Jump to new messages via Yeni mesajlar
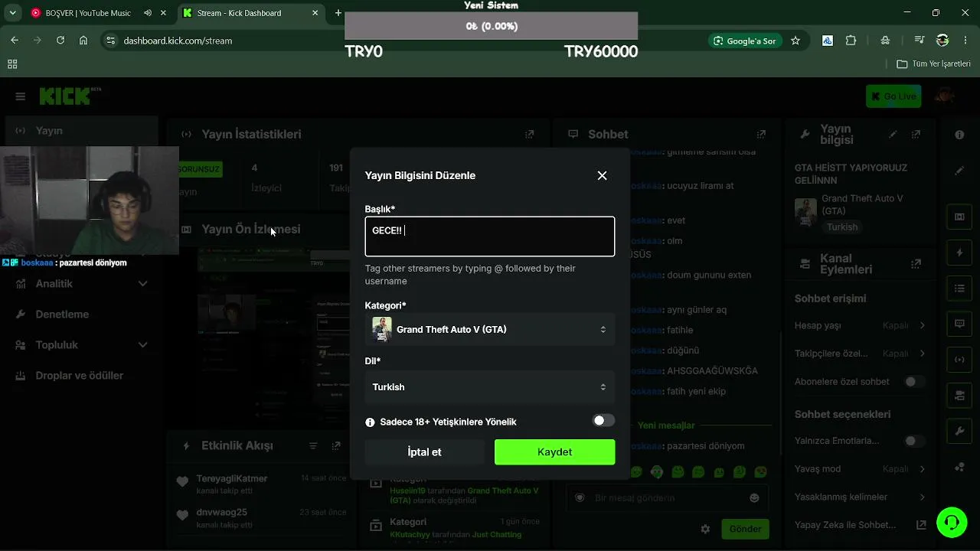The height and width of the screenshot is (551, 980). pos(666,425)
